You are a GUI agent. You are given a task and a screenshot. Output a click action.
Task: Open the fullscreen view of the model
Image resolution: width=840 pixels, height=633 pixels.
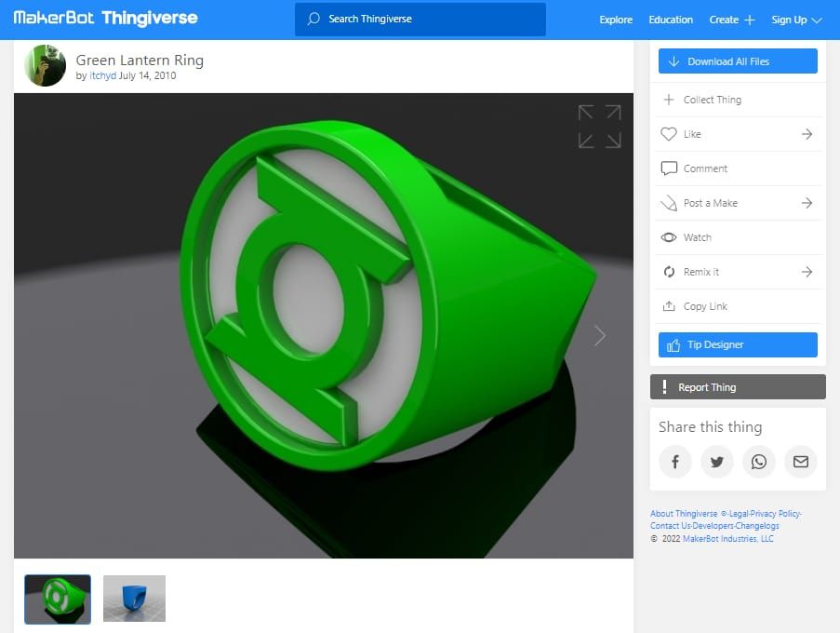pos(599,126)
